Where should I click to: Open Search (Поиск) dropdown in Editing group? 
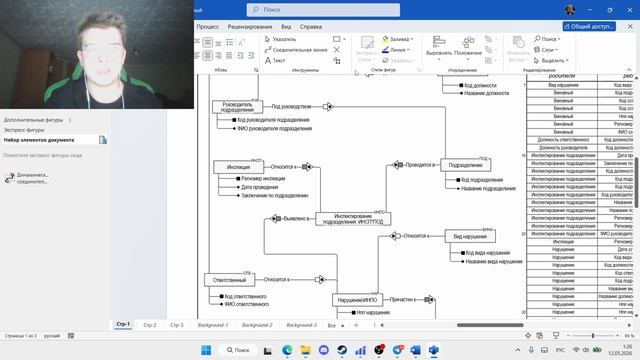pyautogui.click(x=547, y=39)
